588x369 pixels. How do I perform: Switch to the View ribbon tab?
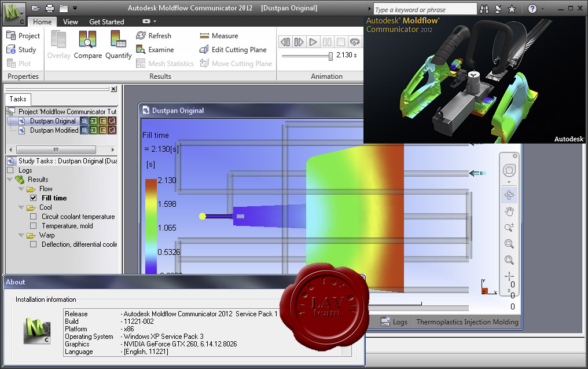click(71, 22)
